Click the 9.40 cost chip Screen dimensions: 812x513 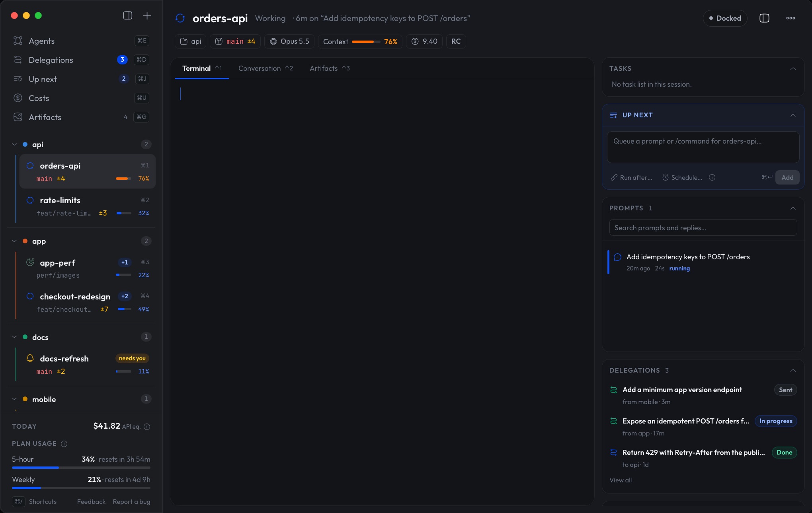click(424, 41)
